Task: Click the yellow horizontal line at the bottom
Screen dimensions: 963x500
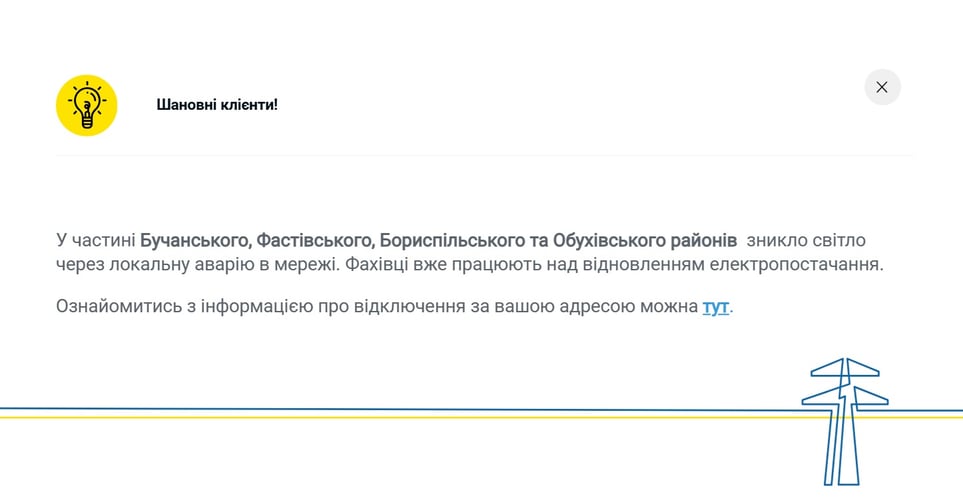Action: pyautogui.click(x=400, y=417)
